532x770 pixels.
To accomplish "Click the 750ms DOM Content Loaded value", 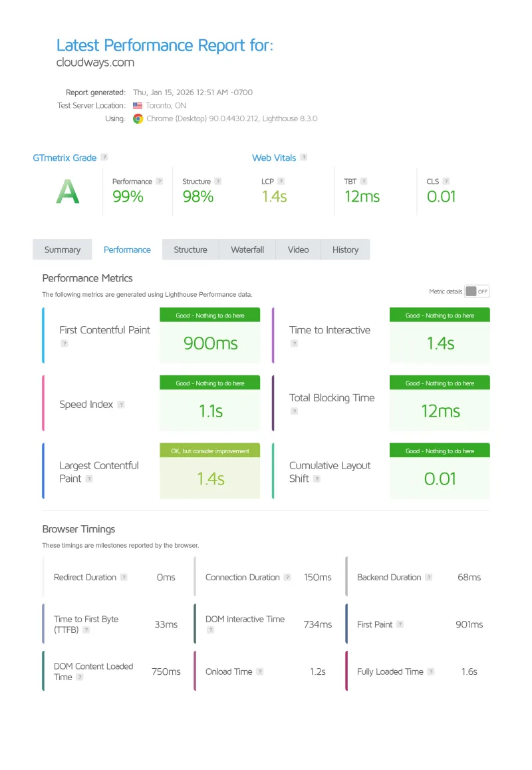I will (166, 672).
